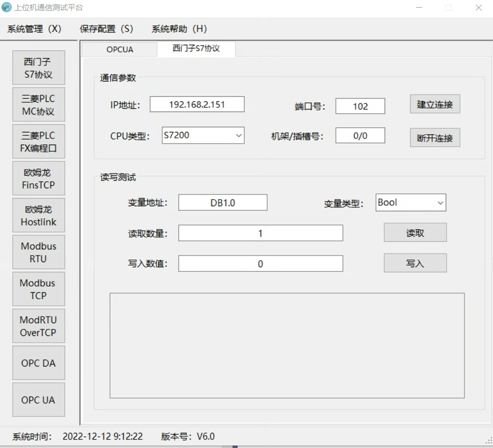Select ModRTU OverTCP sidebar button
Image resolution: width=493 pixels, height=448 pixels.
click(x=39, y=326)
